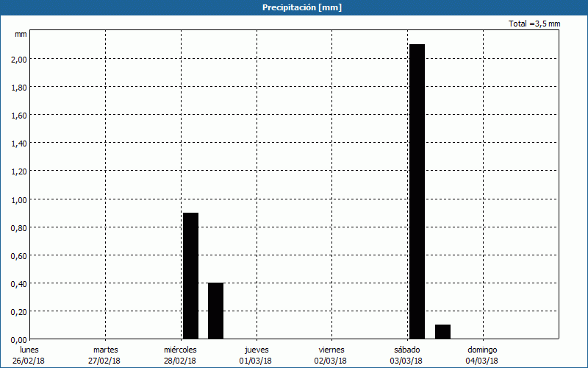Screen dimensions: 588x368
Task: Click the tallest bar on sábado
Action: pyautogui.click(x=417, y=191)
